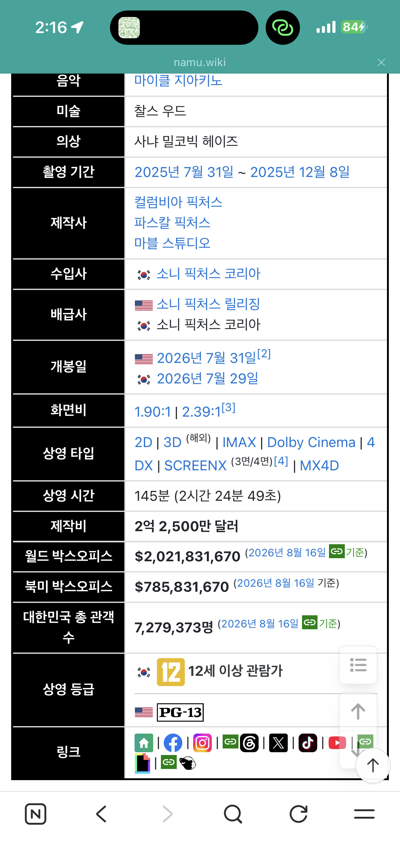Tap the round scroll-to-top arrow button
Viewport: 400px width, 868px height.
point(373,765)
